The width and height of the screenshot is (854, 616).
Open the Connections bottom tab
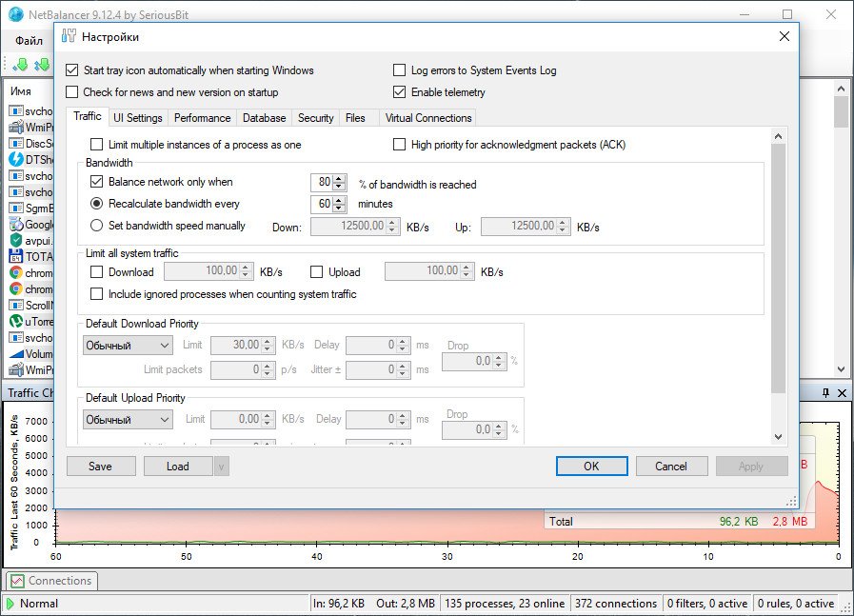coord(51,581)
